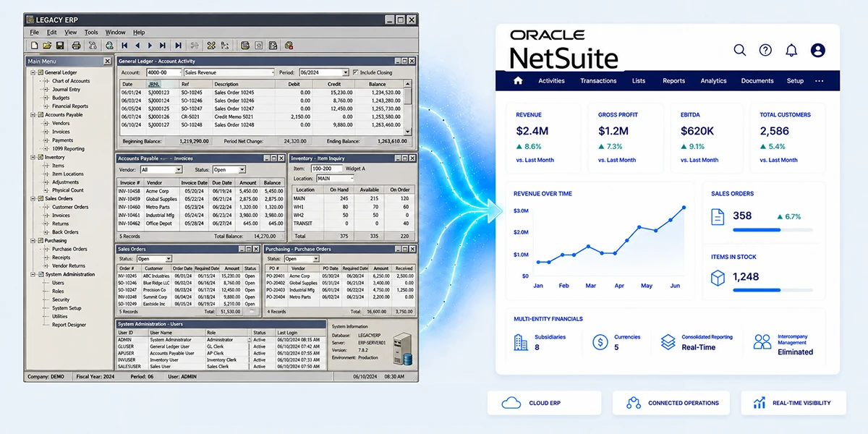Open the Tools menu
Image resolution: width=868 pixels, height=434 pixels.
pos(91,33)
